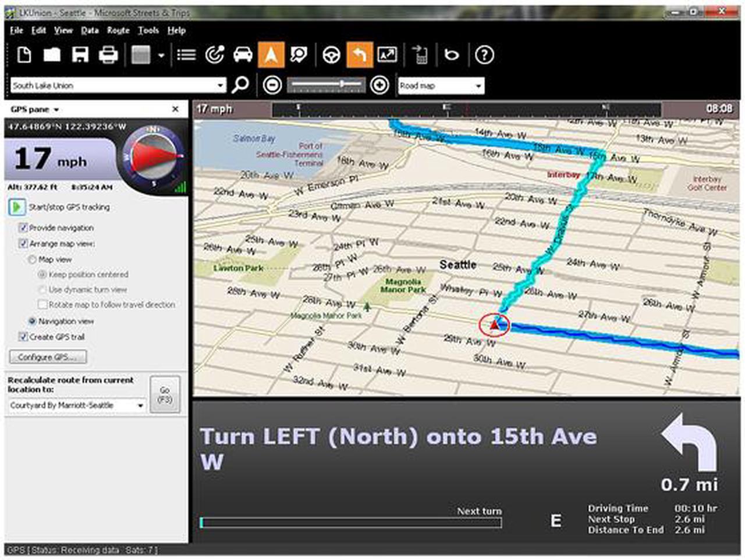The width and height of the screenshot is (745, 560).
Task: Expand the legend pane dropdown arrow
Action: (161, 55)
